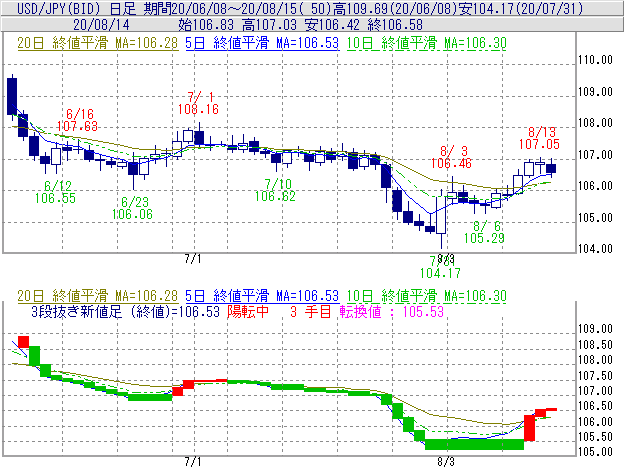
Task: Click the close price 終106.58
Action: (395, 25)
